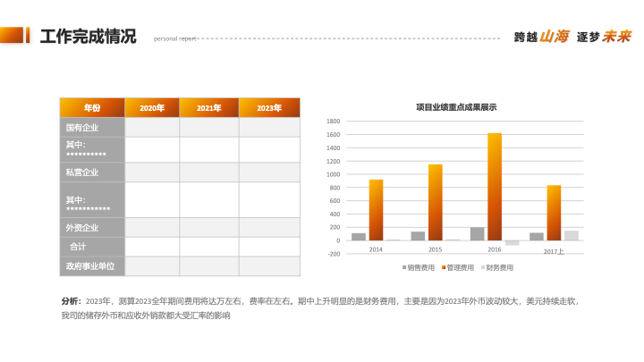Click the 2020年 column header

(152, 108)
